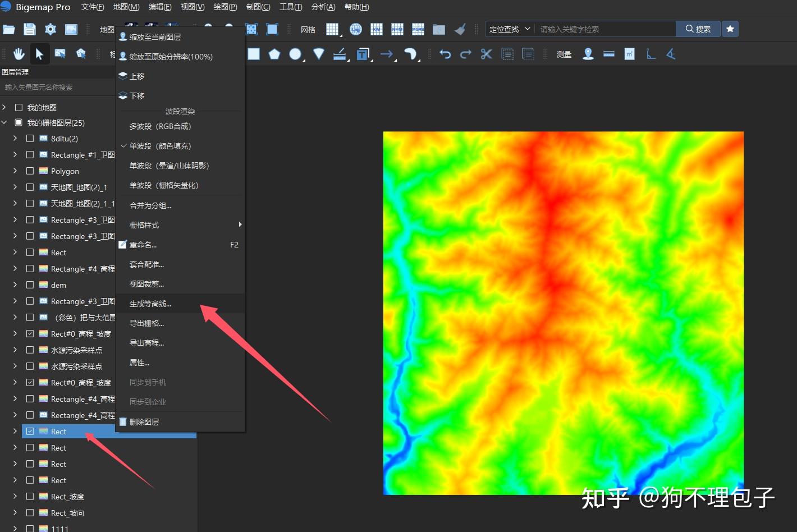Open the 分析(A) menu
The width and height of the screenshot is (797, 532).
323,7
